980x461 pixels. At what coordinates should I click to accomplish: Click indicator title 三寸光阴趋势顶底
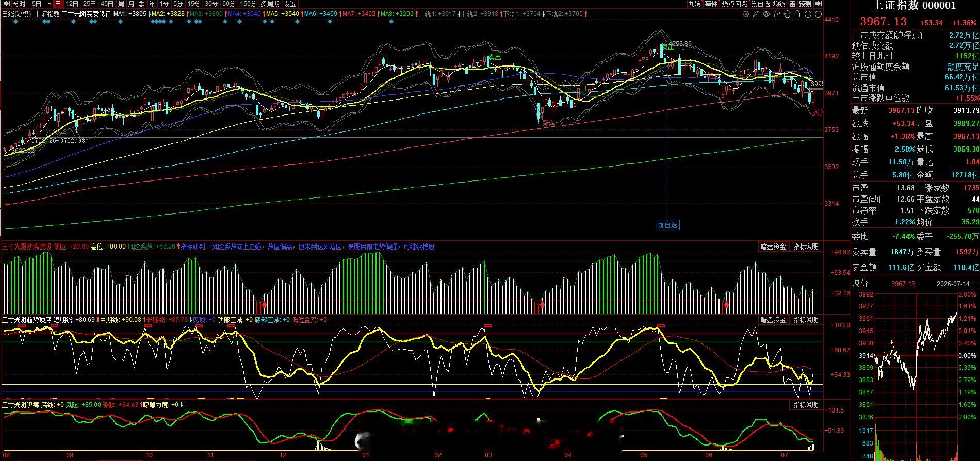tap(27, 320)
